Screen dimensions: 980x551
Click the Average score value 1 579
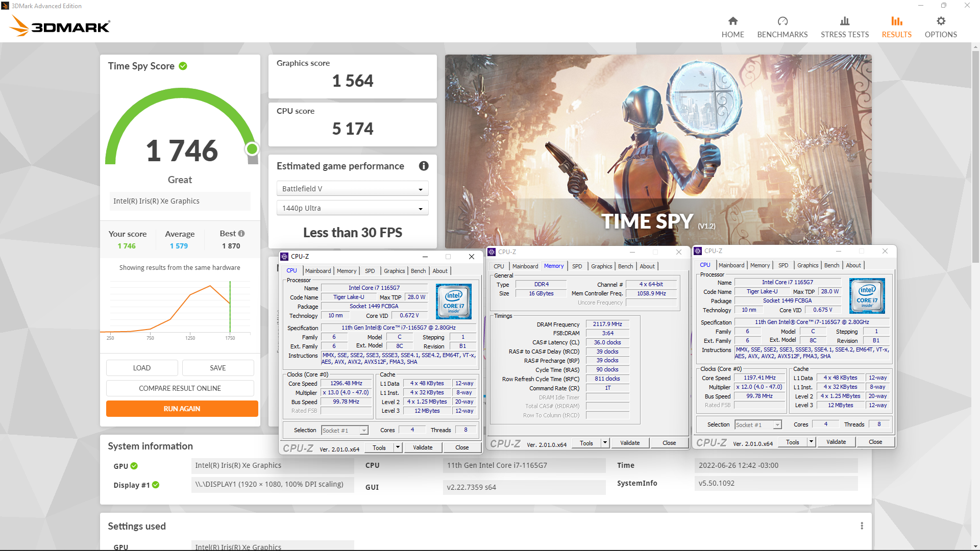pyautogui.click(x=179, y=246)
